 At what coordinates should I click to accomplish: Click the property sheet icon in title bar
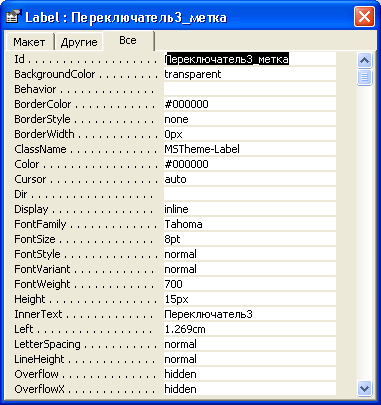click(13, 17)
